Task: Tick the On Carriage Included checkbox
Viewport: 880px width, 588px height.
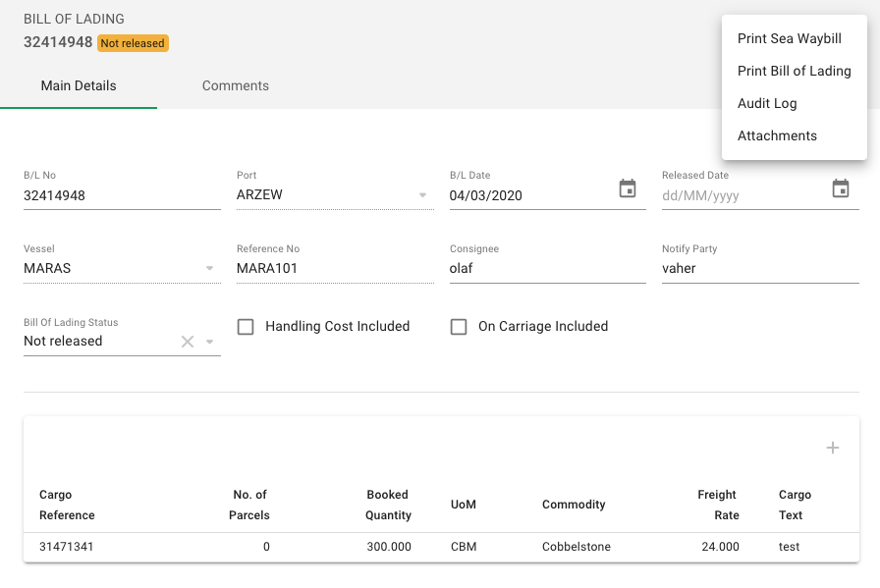Action: [459, 327]
